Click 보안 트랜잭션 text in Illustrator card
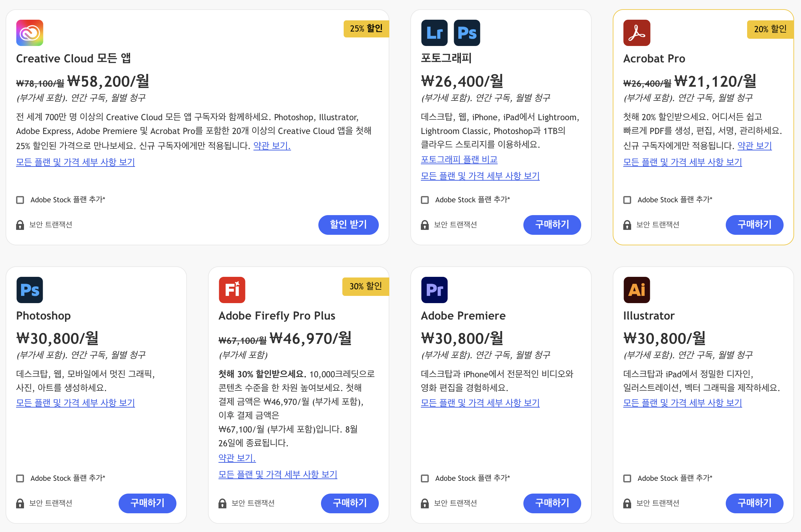 click(x=657, y=503)
